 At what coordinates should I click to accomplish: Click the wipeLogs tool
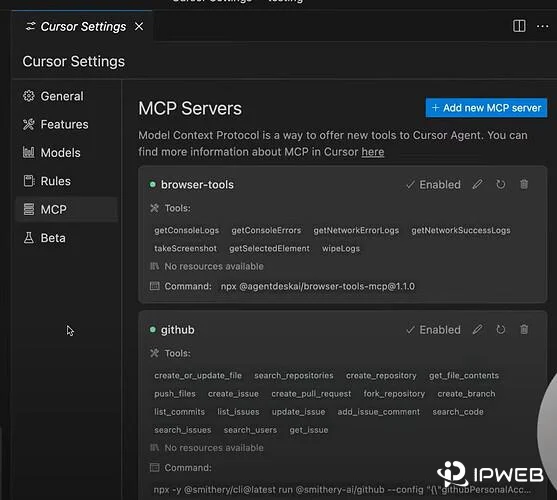[x=341, y=249]
